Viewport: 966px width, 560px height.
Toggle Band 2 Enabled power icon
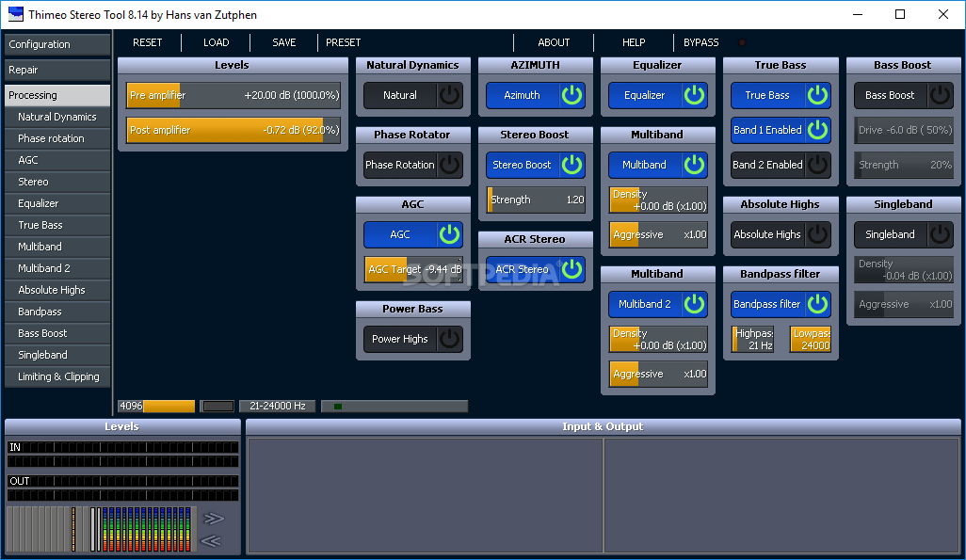[x=817, y=165]
